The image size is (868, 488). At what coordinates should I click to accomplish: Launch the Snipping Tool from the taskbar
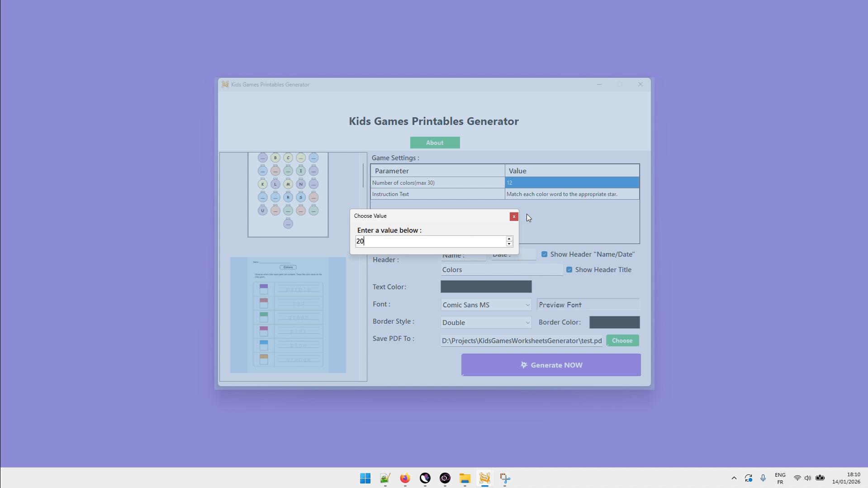[x=505, y=478]
